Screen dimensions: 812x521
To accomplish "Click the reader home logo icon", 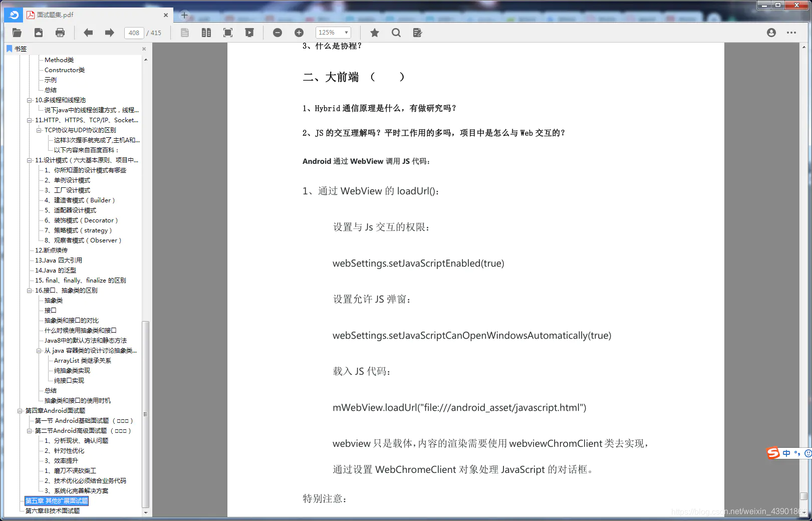I will 14,15.
